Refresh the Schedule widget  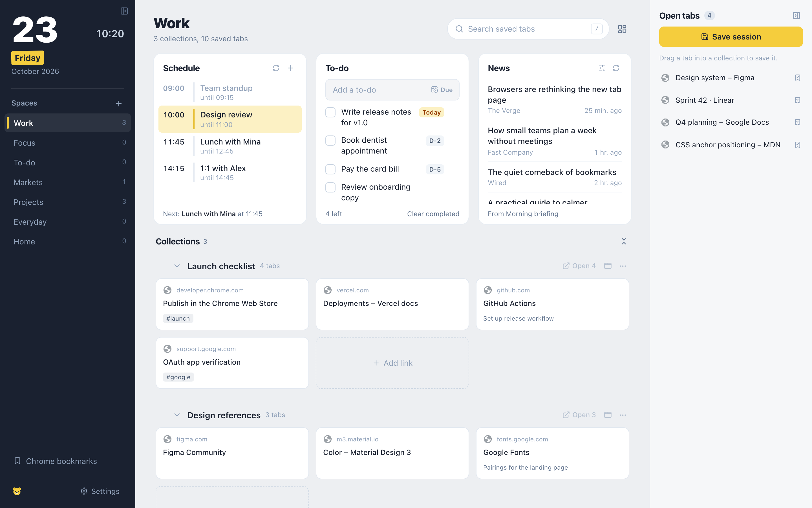click(x=276, y=68)
